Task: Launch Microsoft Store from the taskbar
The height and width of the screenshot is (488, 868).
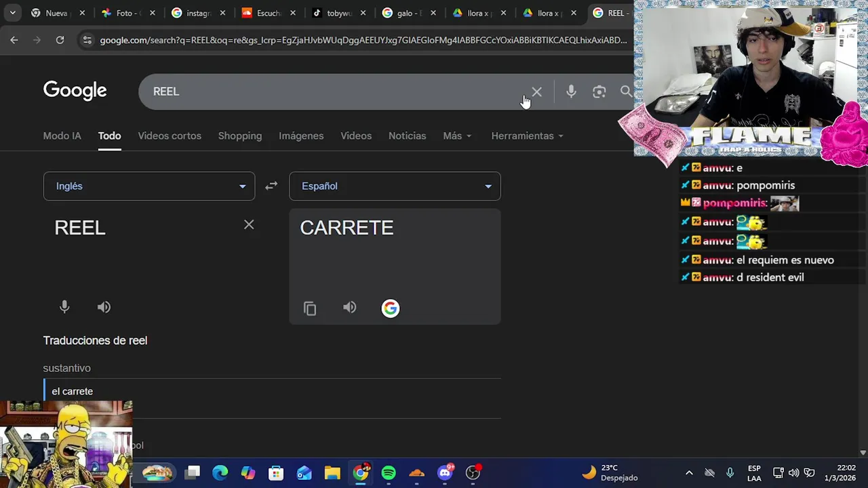Action: (x=276, y=472)
